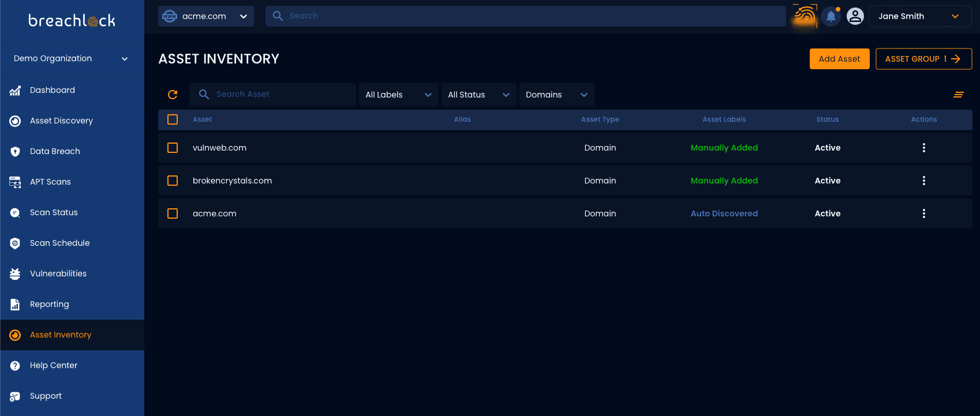Open actions menu for acme.com row
980x416 pixels.
(x=923, y=213)
